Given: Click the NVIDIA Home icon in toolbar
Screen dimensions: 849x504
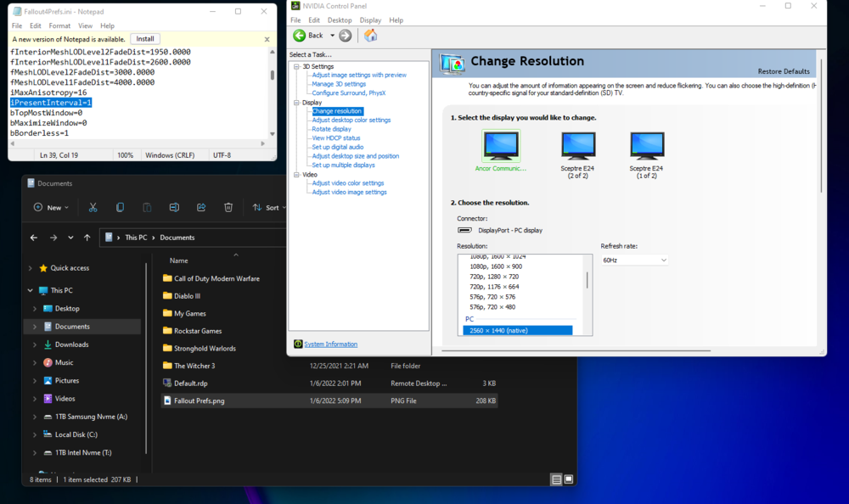Looking at the screenshot, I should pyautogui.click(x=370, y=36).
